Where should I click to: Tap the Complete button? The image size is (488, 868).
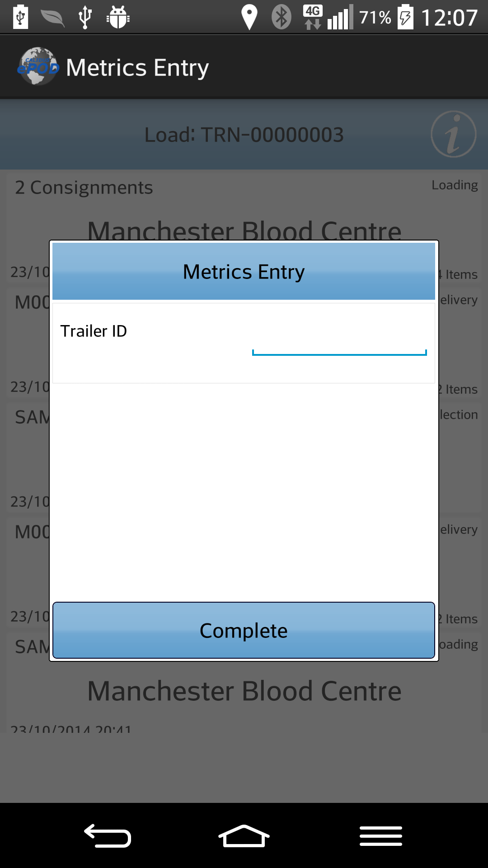[244, 630]
